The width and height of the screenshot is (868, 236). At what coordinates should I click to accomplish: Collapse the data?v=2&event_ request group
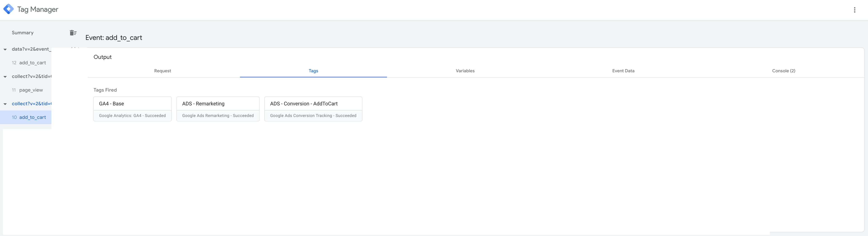[x=5, y=49]
